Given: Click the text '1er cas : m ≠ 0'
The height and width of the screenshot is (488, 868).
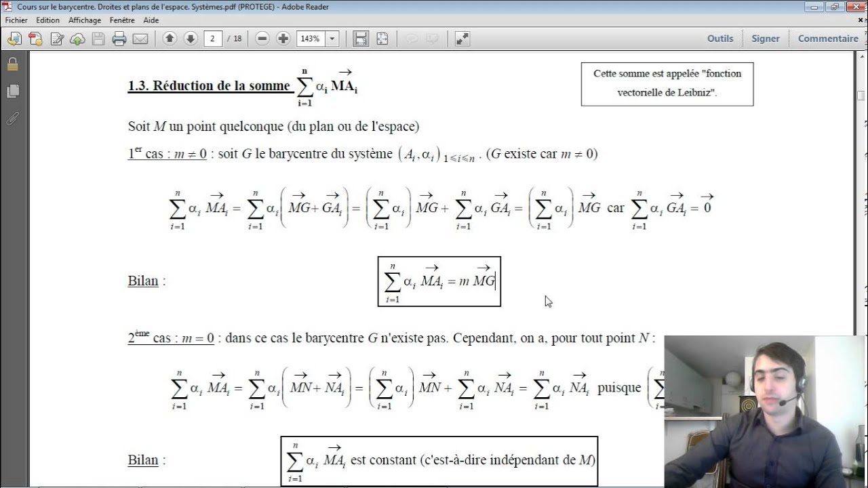Looking at the screenshot, I should 167,154.
